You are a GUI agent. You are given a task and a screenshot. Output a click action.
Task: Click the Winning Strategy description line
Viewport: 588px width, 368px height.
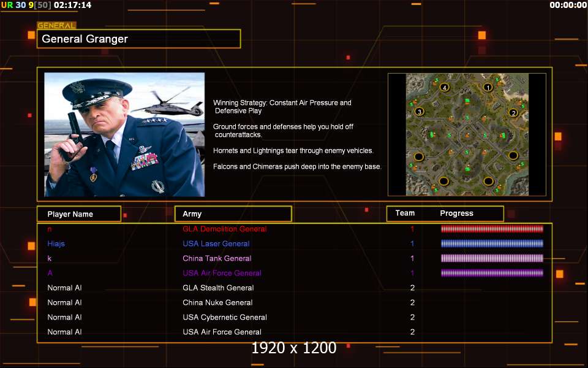[x=282, y=107]
